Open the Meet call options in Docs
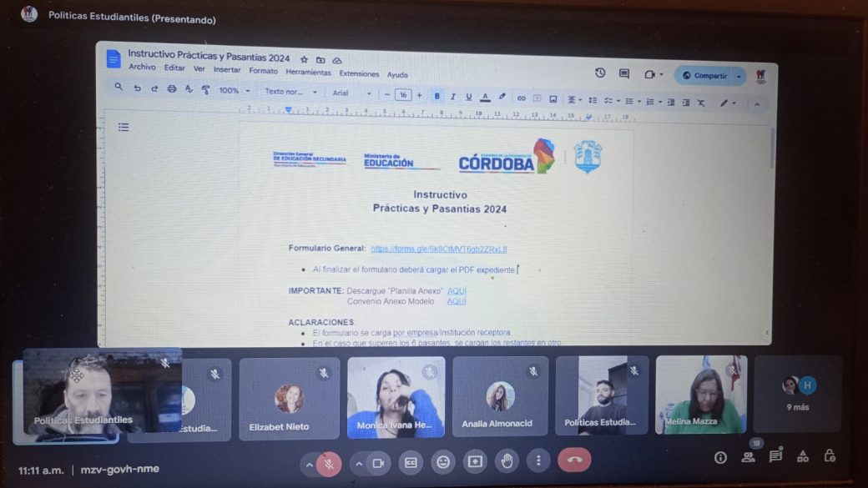This screenshot has height=488, width=868. (x=653, y=74)
